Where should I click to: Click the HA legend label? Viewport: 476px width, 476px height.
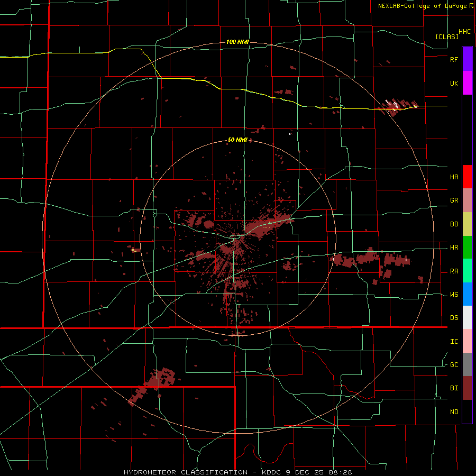[454, 177]
